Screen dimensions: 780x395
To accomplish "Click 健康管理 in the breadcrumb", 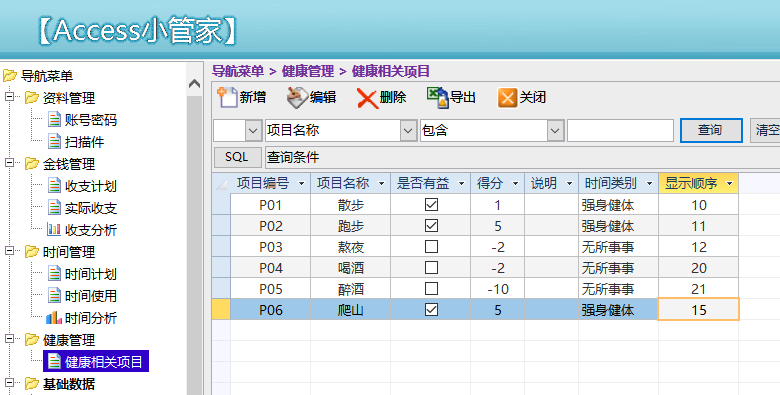I will (308, 71).
